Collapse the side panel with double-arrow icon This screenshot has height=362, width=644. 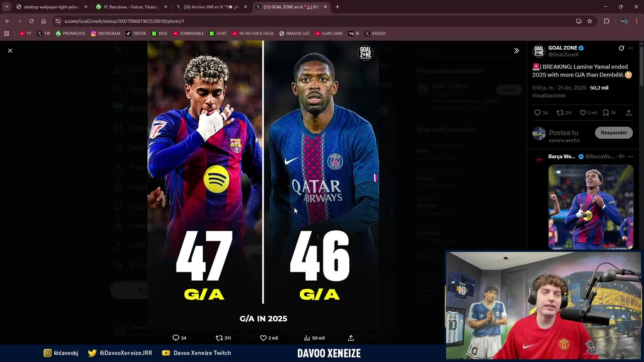516,50
